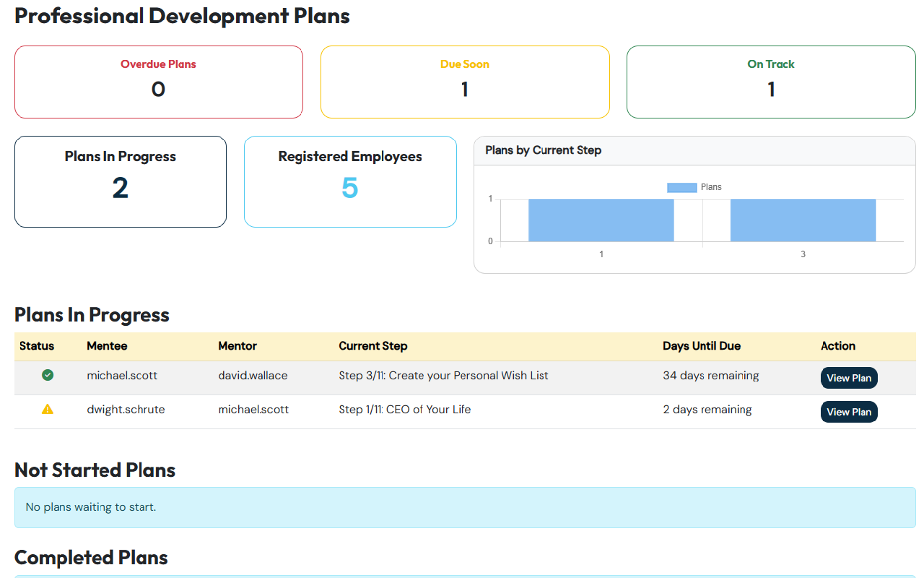This screenshot has width=924, height=578.
Task: Select the Due Soon card
Action: pos(465,82)
